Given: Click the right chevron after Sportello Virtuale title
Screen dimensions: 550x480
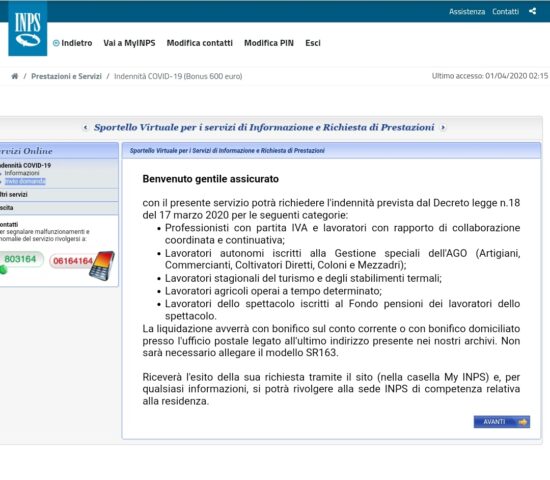Looking at the screenshot, I should 443,127.
